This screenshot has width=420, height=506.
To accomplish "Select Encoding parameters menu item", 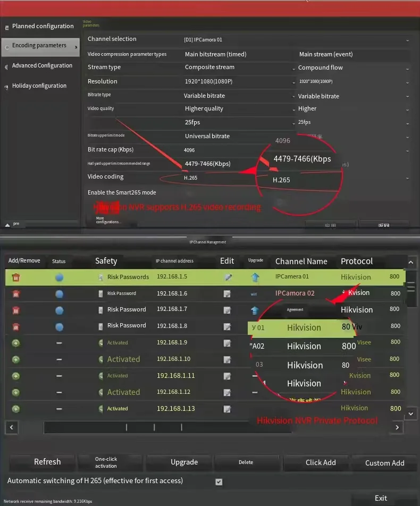I will click(x=40, y=46).
